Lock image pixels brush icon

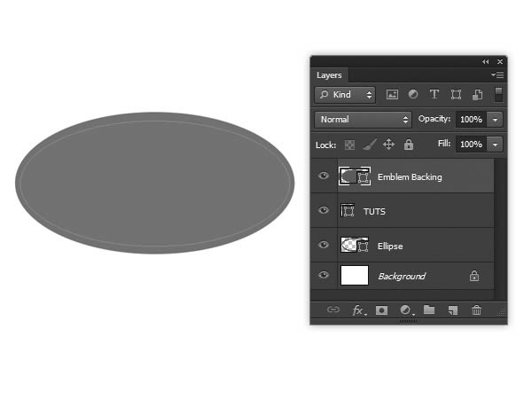370,145
